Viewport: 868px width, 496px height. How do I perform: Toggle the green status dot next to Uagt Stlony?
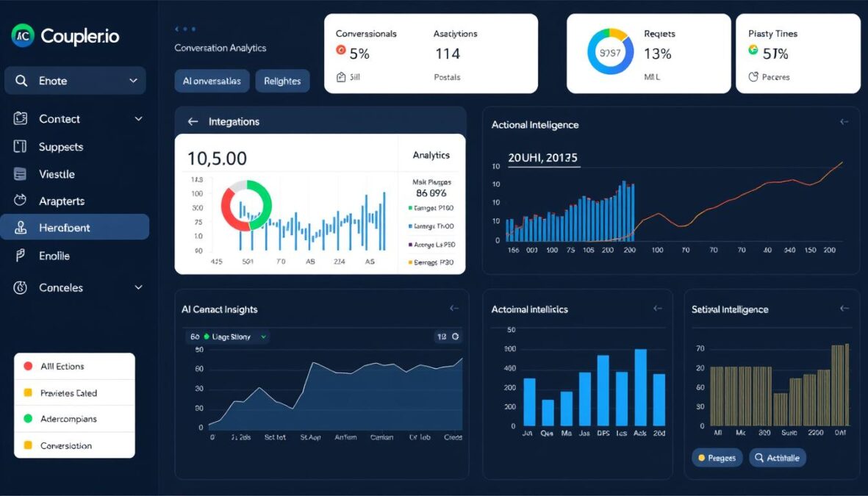[208, 336]
